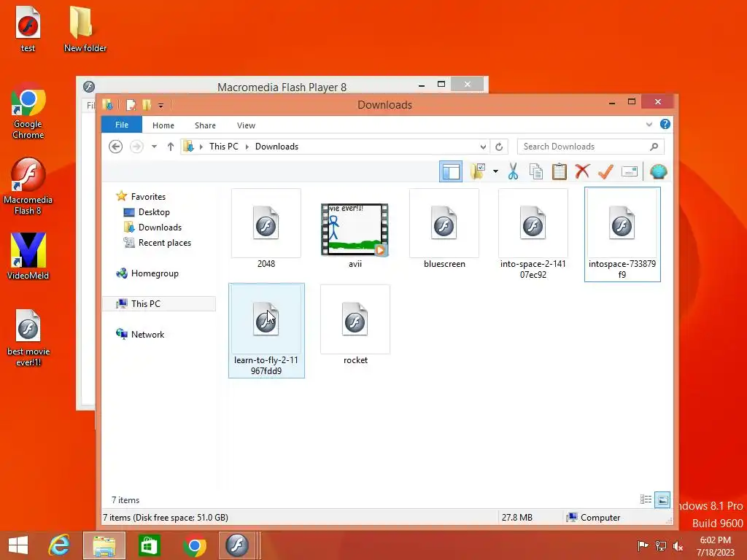Select Macromedia Flash 8 desktop shortcut

click(28, 187)
